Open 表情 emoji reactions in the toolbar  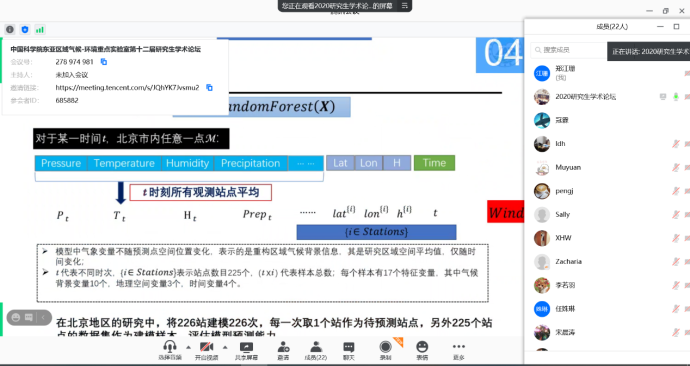point(422,351)
